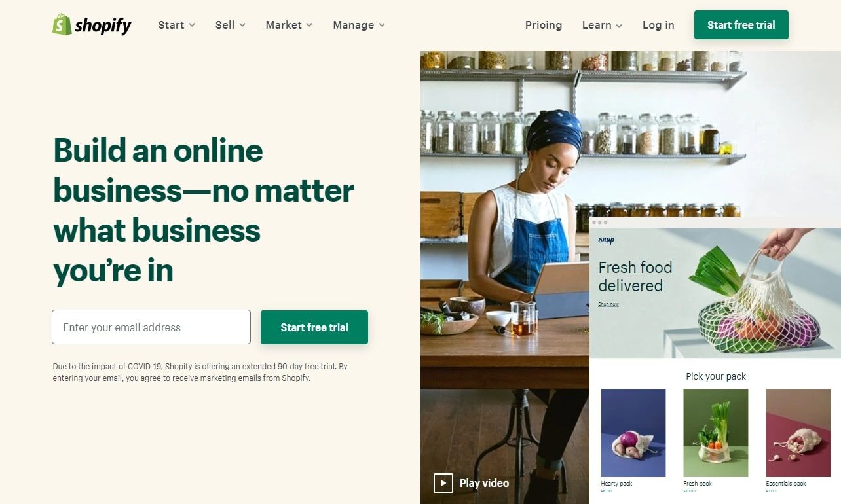The image size is (841, 504).
Task: Expand the Sell dropdown chevron
Action: click(242, 25)
